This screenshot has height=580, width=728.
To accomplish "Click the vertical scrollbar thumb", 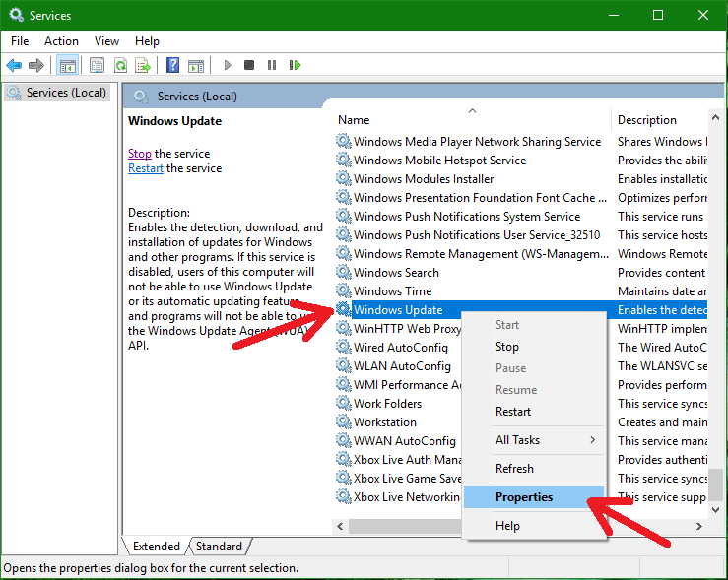I will pos(715,484).
